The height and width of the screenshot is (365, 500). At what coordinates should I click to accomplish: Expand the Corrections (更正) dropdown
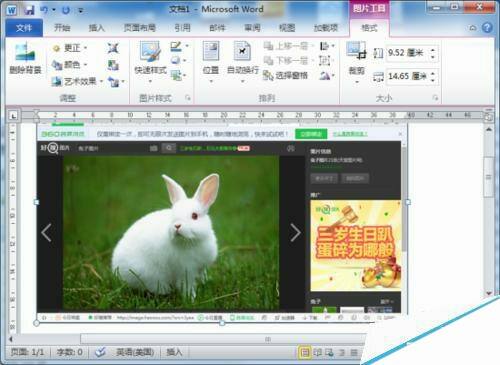pos(70,48)
